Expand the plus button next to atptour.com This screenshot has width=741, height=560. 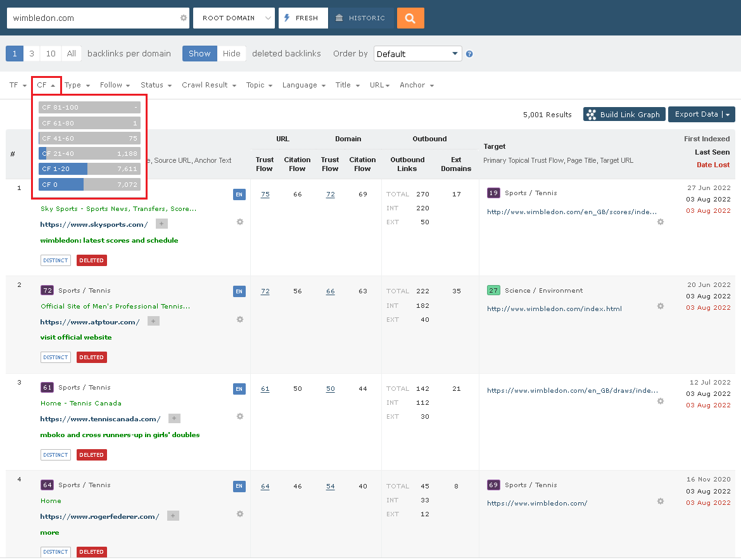(153, 321)
